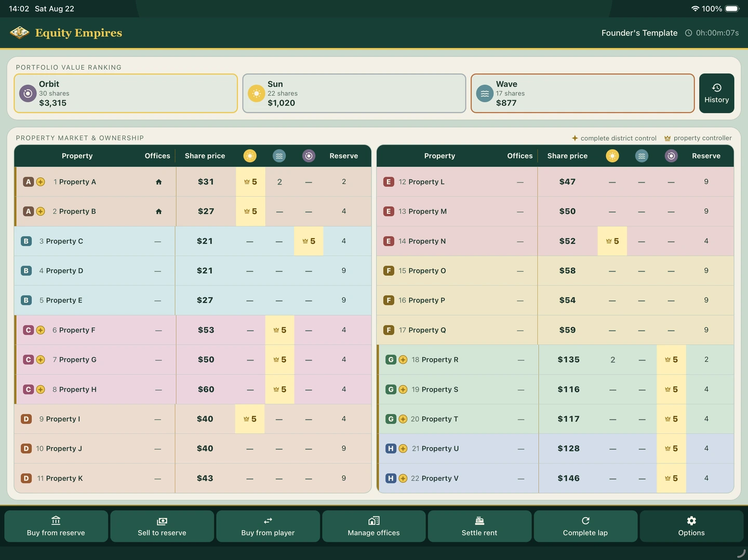The width and height of the screenshot is (748, 560).
Task: Click Orbit's crowned 5 shares on Property C
Action: (309, 241)
